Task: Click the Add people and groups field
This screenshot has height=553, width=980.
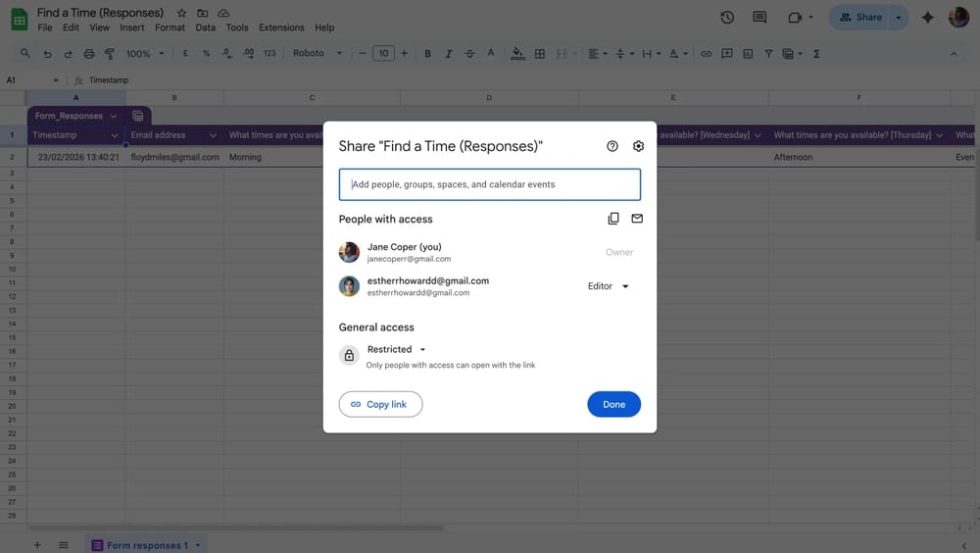Action: 489,184
